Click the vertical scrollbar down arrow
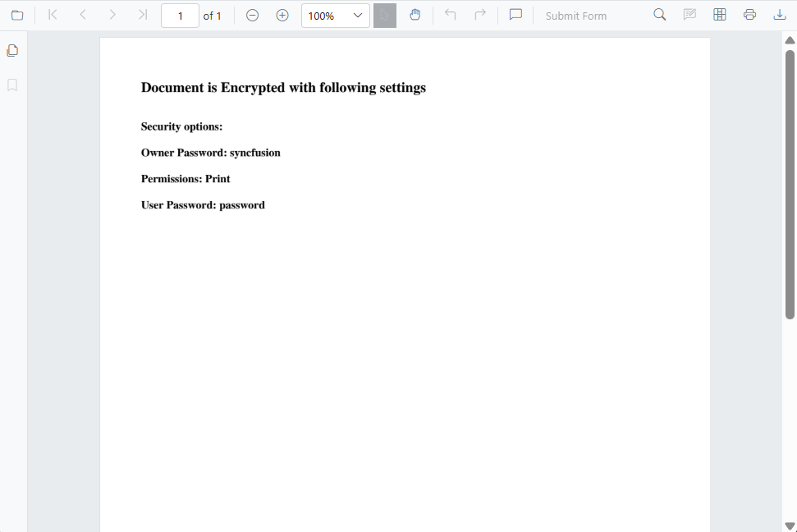This screenshot has width=797, height=532. tap(789, 525)
